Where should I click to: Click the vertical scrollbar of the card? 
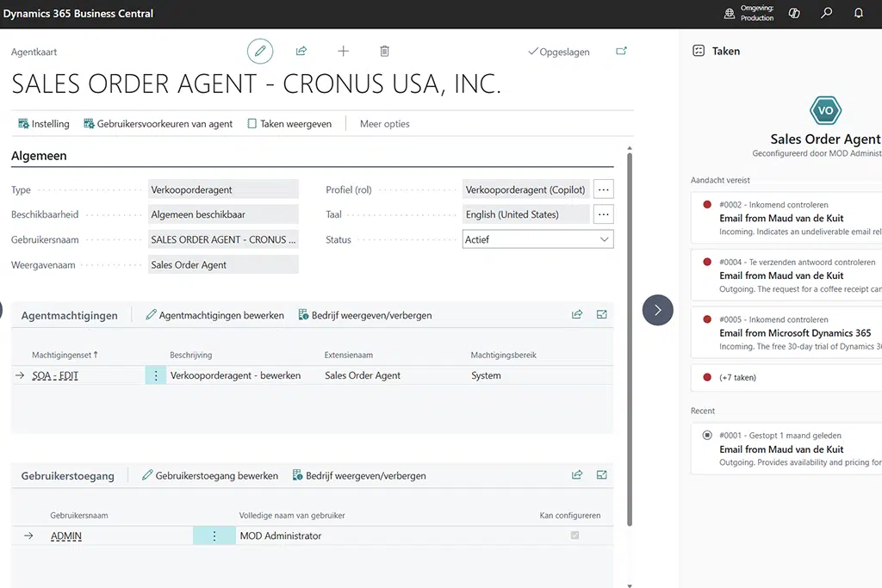(630, 339)
